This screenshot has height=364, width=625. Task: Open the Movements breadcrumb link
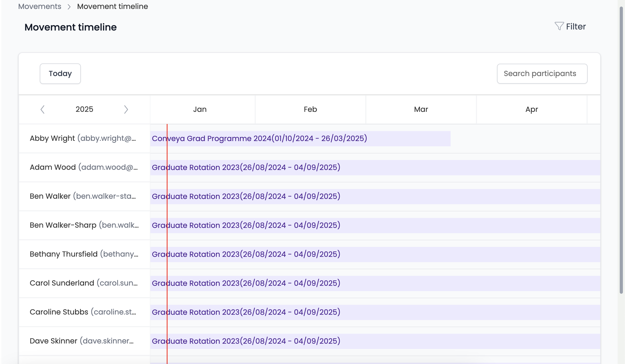40,6
